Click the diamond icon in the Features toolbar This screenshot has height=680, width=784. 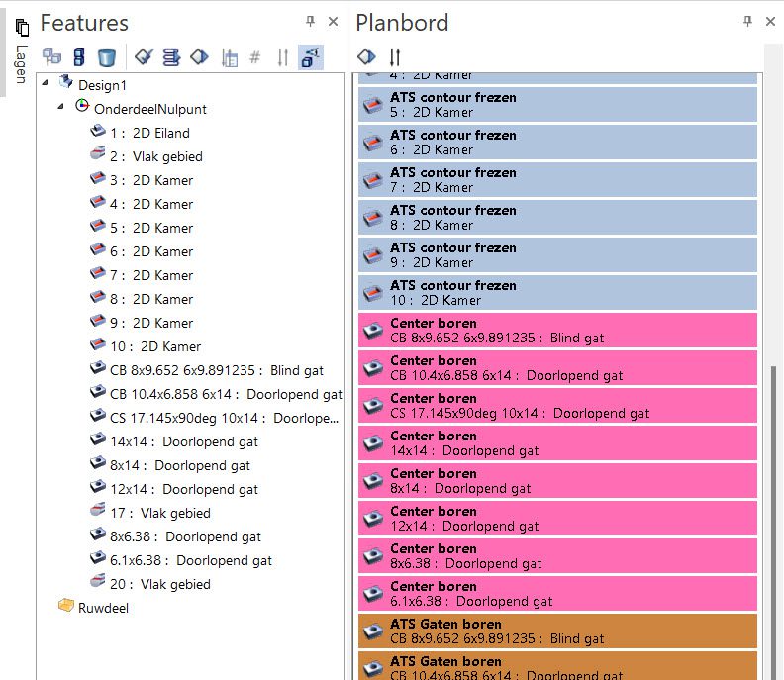point(199,57)
